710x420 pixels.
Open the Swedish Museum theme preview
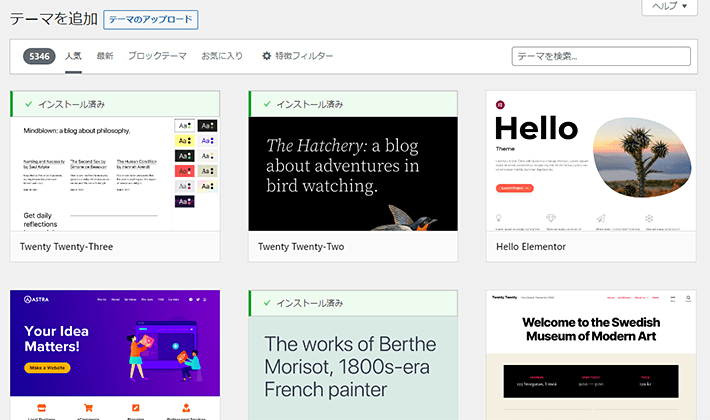591,355
